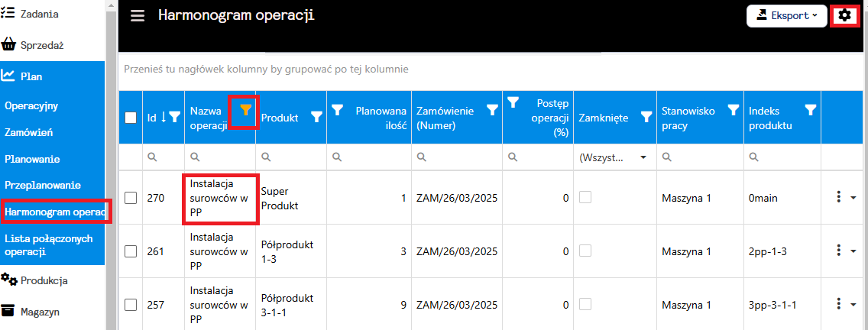Screen dimensions: 868x330
Task: Open the Zamknięte (Wszystkie) filter dropdown
Action: (611, 157)
